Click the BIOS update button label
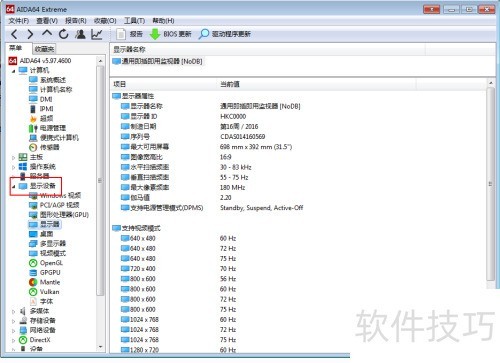 pyautogui.click(x=177, y=34)
